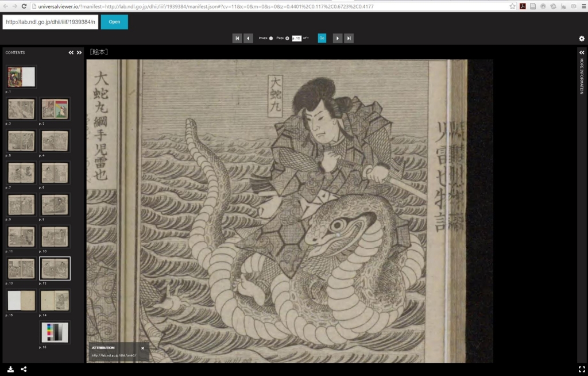
Task: Open thumbnail for p.13
Action: click(x=21, y=268)
